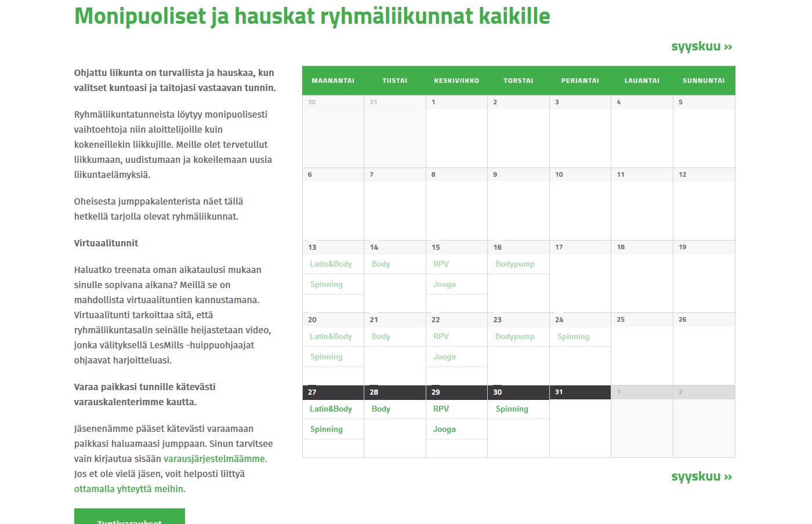Open Bodypump class on the 16th
Image resolution: width=812 pixels, height=524 pixels.
pyautogui.click(x=515, y=264)
